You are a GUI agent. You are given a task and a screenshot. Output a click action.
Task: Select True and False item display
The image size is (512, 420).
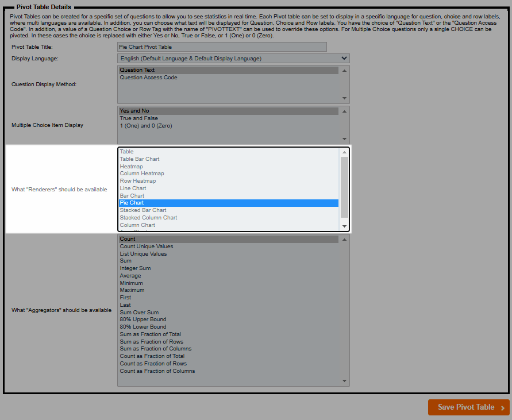138,118
